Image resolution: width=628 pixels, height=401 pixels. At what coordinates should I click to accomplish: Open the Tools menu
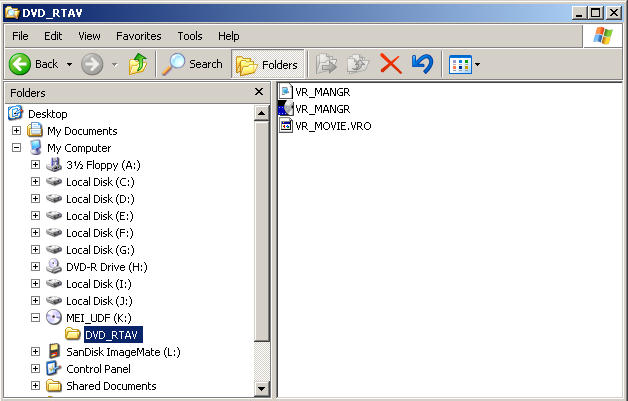190,36
